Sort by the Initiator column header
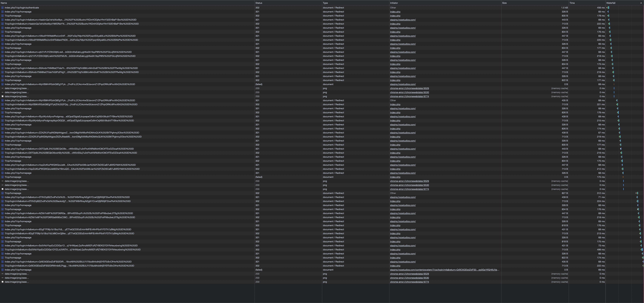Viewport: 644px width, 303px height. pos(445,3)
